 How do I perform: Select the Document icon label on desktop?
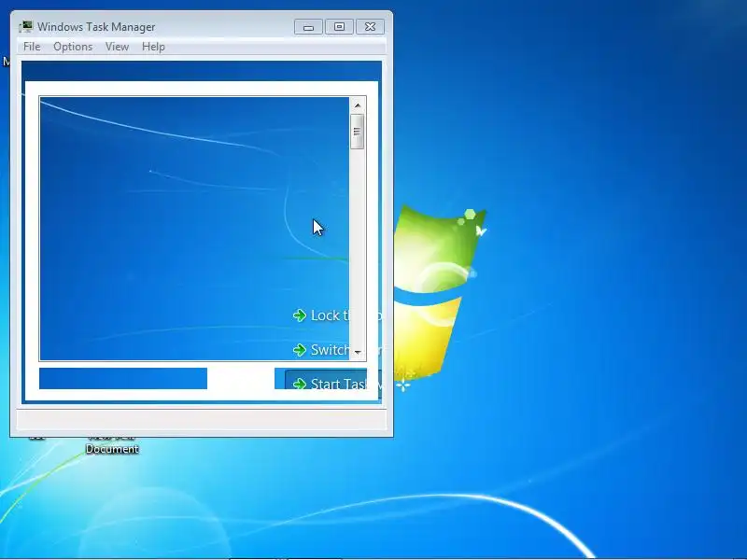[x=112, y=449]
